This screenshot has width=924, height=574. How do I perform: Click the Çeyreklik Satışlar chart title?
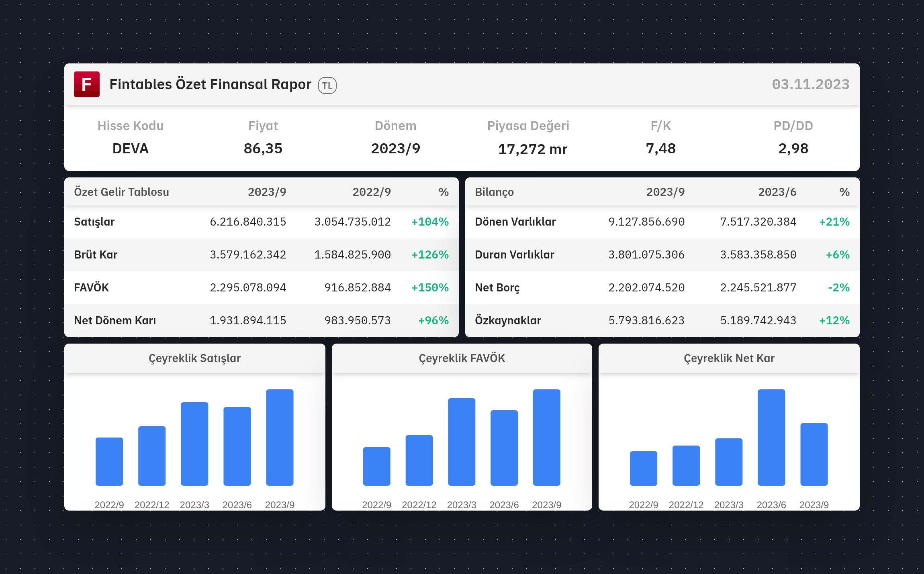click(x=194, y=358)
